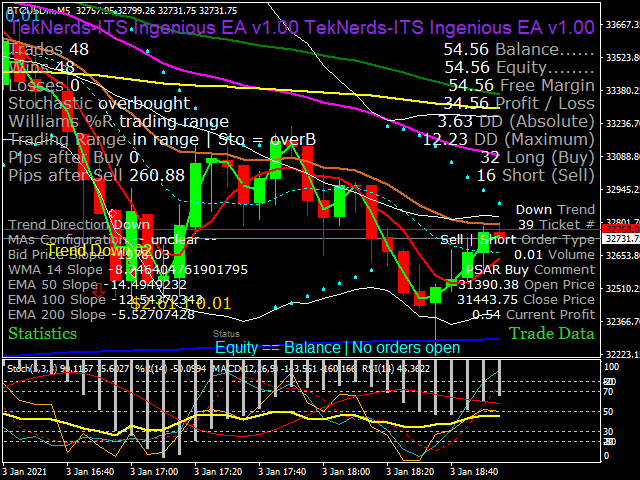Click the yellow $2.61 profit label

(x=181, y=303)
